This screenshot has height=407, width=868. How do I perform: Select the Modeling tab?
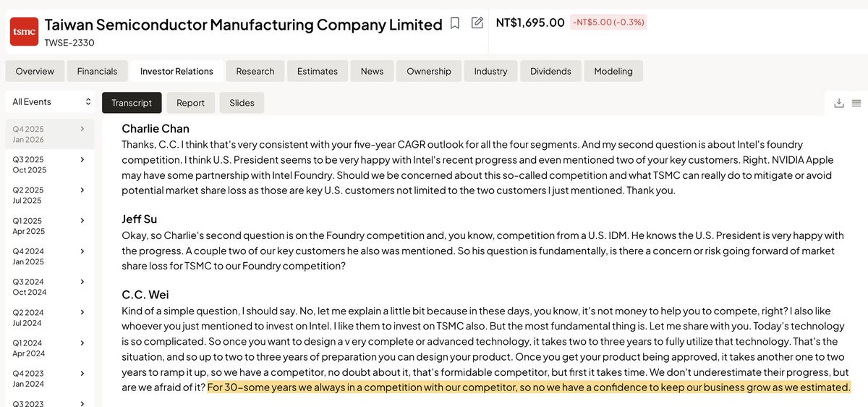coord(613,71)
